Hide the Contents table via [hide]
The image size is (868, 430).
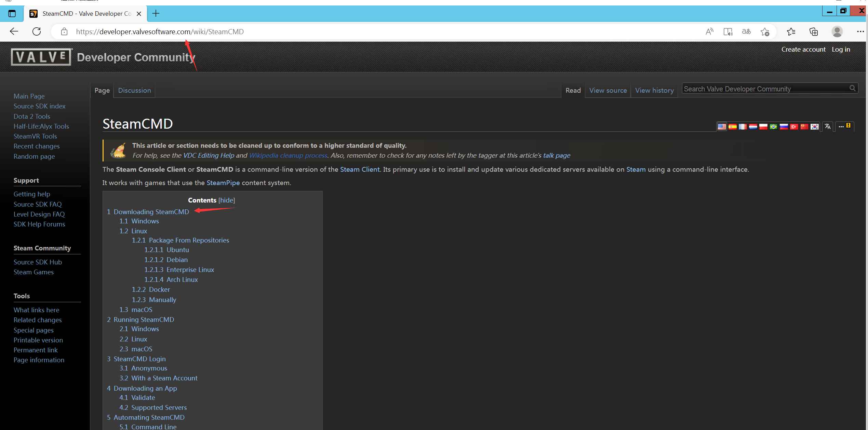pos(227,200)
